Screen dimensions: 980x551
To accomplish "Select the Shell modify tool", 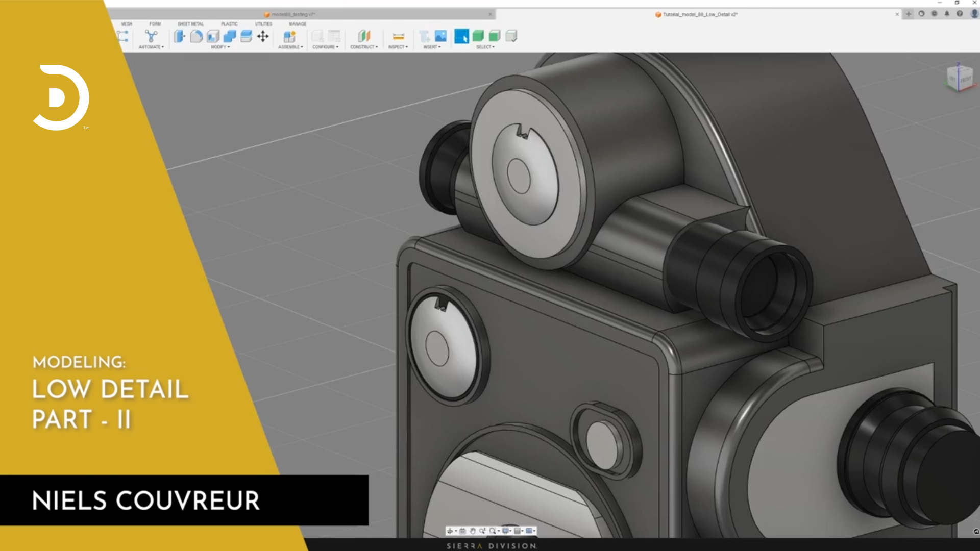I will pyautogui.click(x=213, y=36).
